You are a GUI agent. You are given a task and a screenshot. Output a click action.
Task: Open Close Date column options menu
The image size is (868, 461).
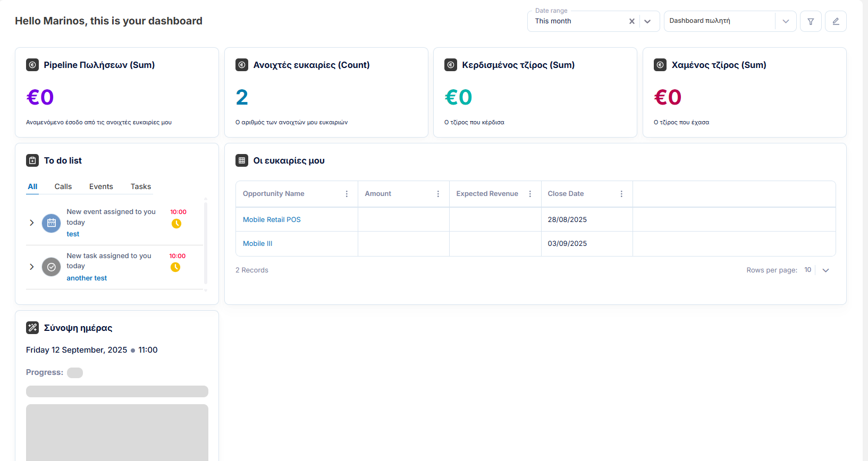point(621,194)
